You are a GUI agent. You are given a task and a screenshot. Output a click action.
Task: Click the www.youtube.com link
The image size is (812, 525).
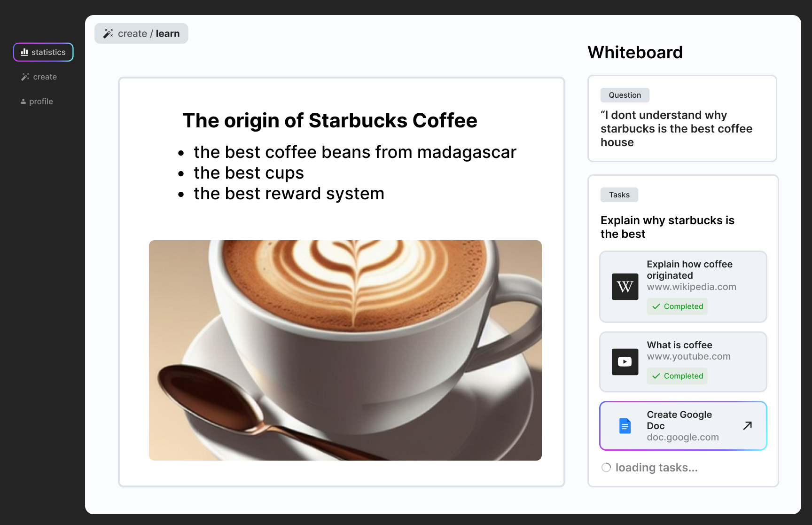689,356
